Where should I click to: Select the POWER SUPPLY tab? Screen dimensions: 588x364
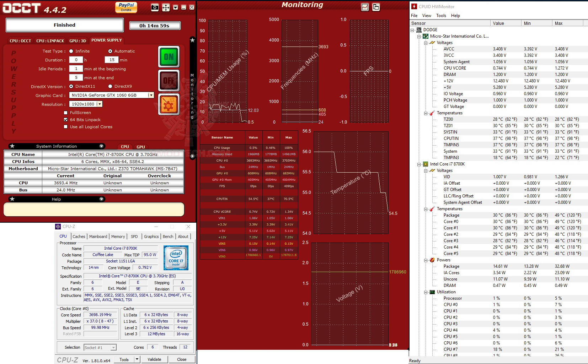(107, 40)
